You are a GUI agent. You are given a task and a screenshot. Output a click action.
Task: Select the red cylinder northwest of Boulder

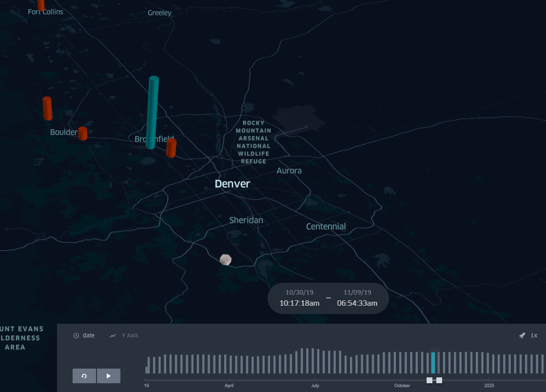point(47,109)
